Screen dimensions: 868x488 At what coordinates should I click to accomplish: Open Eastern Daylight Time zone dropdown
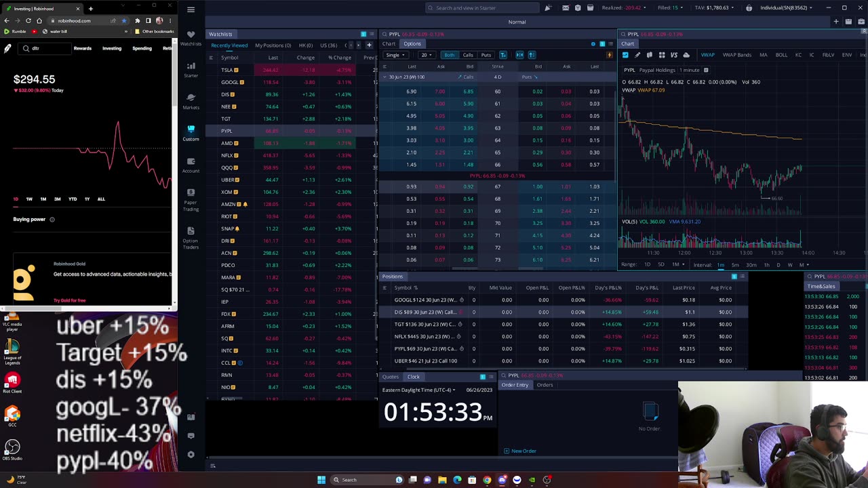[419, 390]
